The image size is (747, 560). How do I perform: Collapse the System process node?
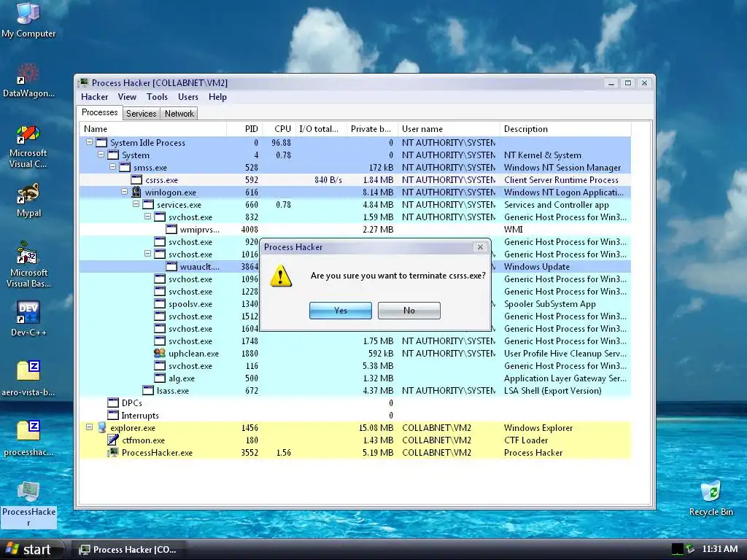(x=101, y=155)
